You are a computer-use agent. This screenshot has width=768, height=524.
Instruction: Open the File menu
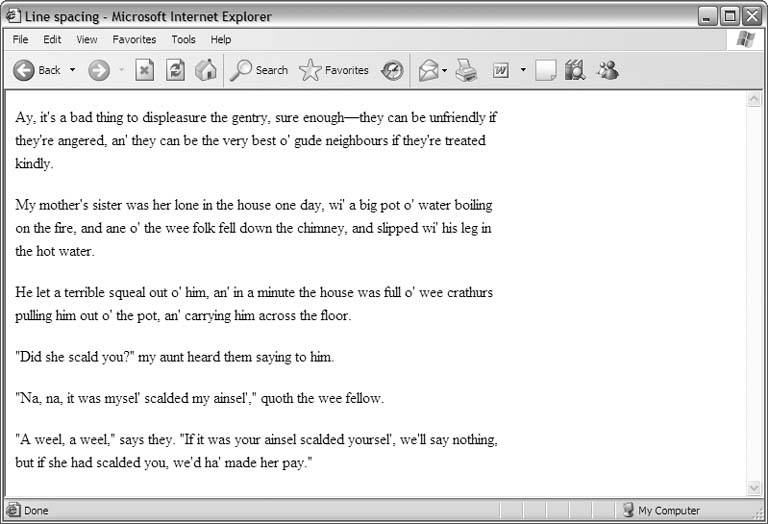click(20, 40)
